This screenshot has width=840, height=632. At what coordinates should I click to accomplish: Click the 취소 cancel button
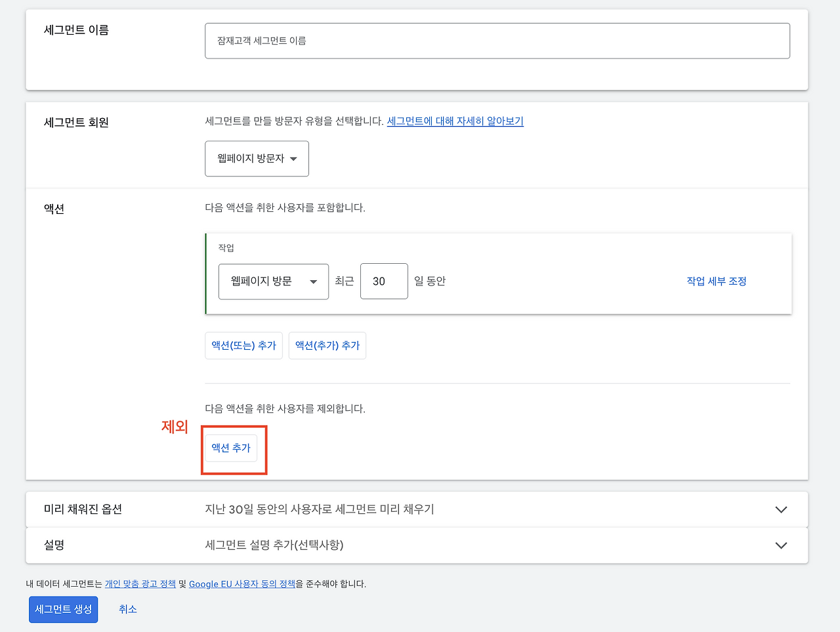(127, 609)
